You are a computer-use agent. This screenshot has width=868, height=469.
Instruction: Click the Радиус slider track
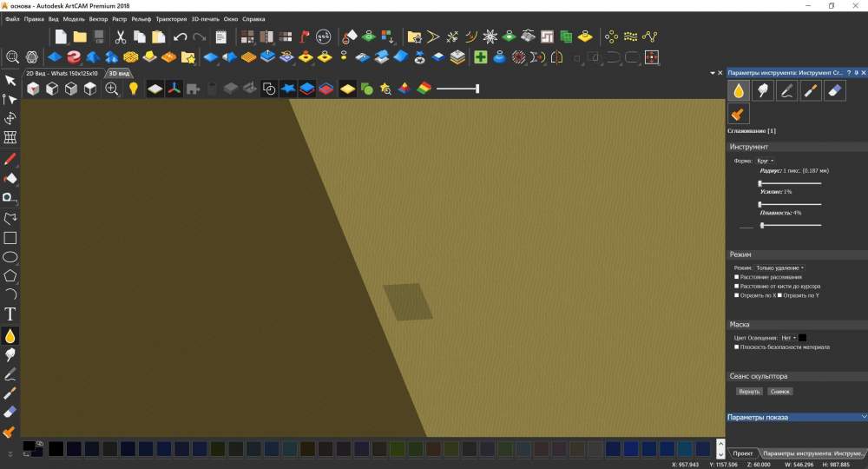(790, 183)
